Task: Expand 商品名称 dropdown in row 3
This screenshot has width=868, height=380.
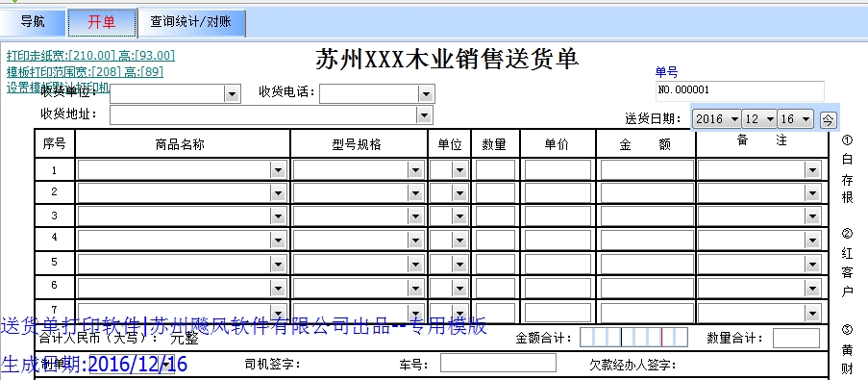Action: pyautogui.click(x=279, y=216)
